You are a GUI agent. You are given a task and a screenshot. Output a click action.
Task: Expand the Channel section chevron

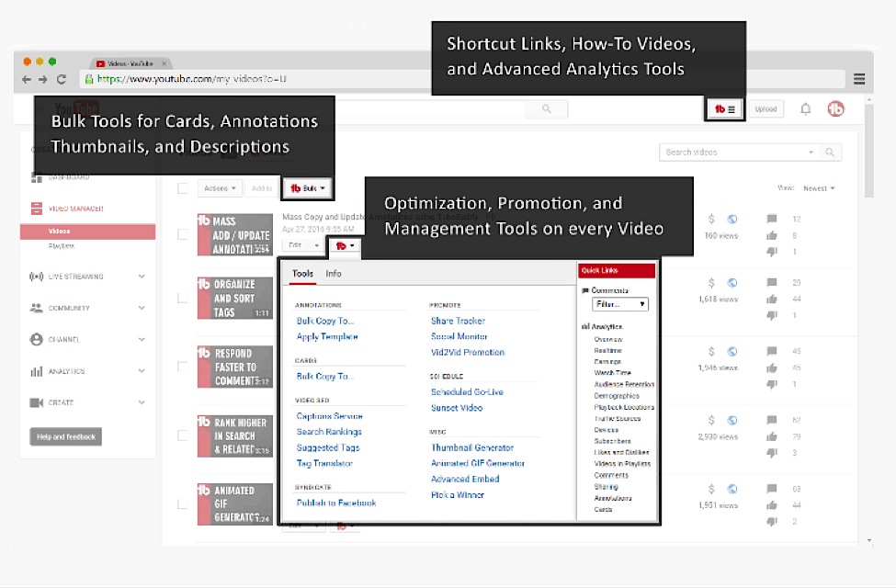click(x=142, y=339)
